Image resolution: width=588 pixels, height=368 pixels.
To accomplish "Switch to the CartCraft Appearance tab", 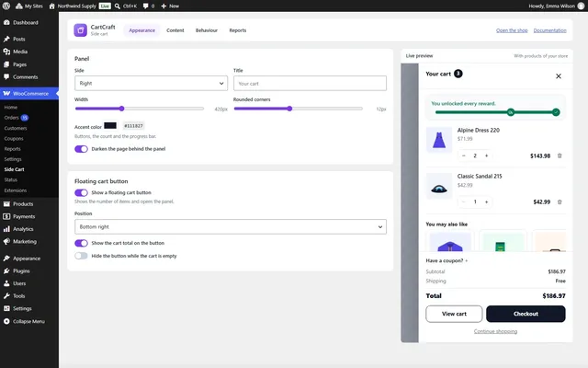I will [141, 30].
